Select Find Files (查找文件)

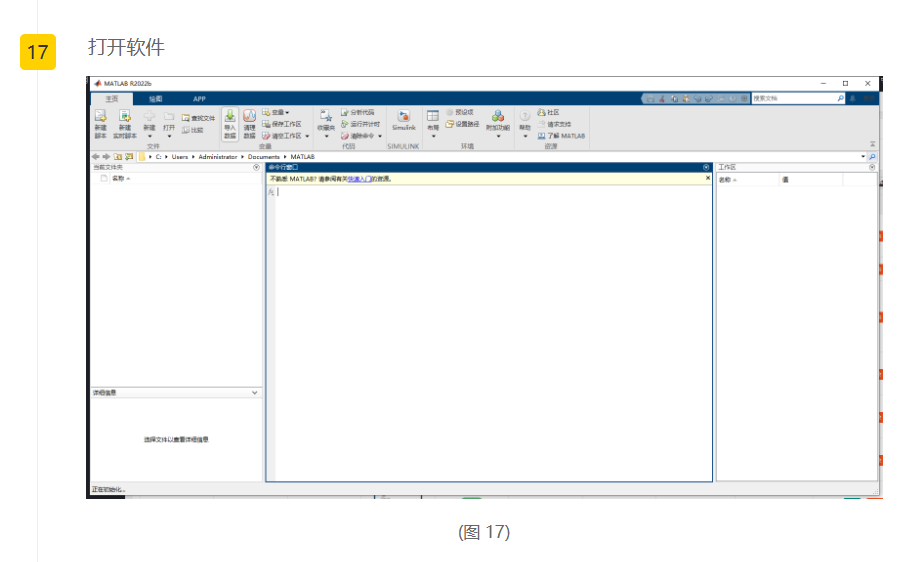pyautogui.click(x=198, y=118)
